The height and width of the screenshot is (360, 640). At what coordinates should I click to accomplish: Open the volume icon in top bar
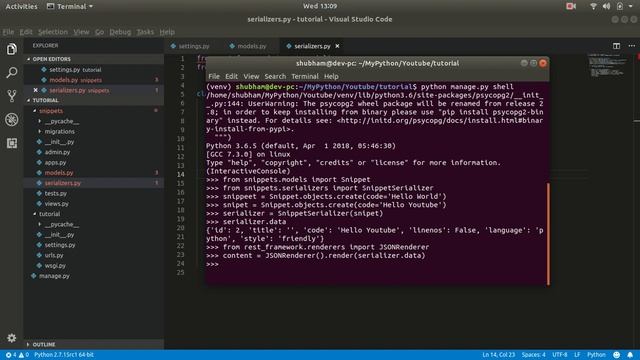pos(606,6)
